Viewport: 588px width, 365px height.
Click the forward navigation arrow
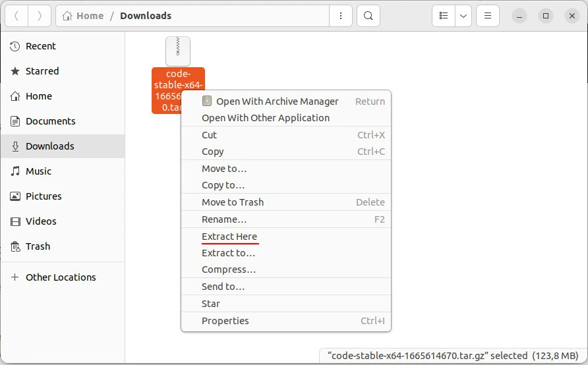tap(40, 16)
